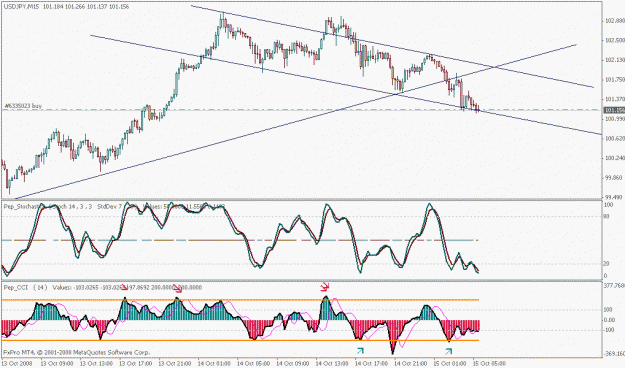The height and width of the screenshot is (368, 625).
Task: Click the -369.160 OCI scale label
Action: tap(614, 354)
